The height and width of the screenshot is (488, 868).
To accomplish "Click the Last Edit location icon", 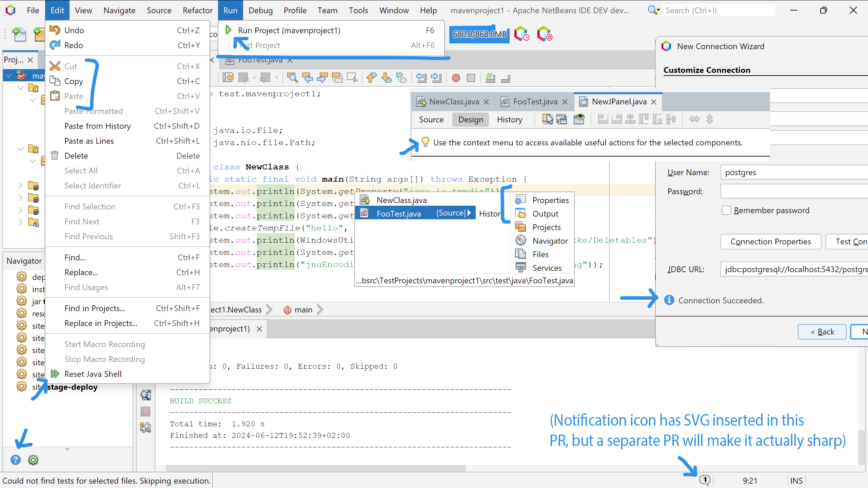I will coord(228,78).
